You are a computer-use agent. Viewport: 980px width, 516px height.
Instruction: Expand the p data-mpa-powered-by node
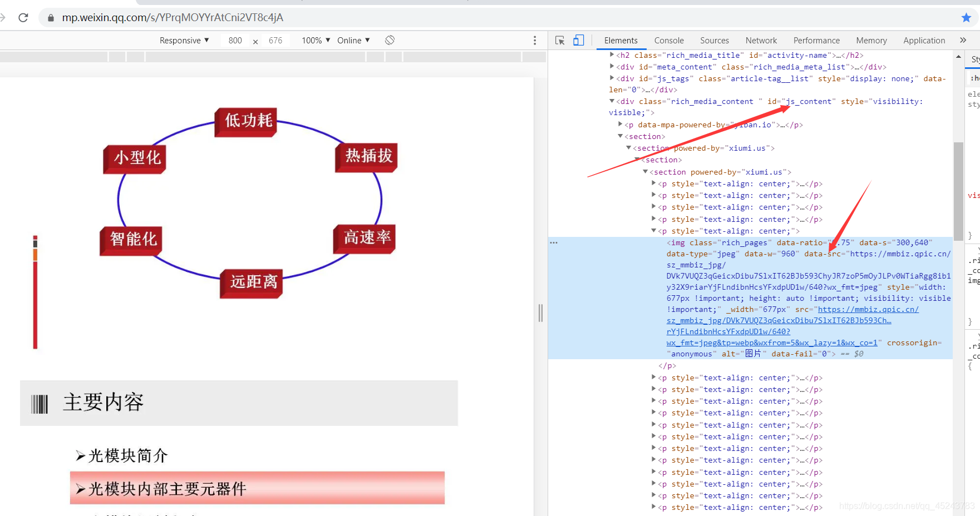pos(620,124)
